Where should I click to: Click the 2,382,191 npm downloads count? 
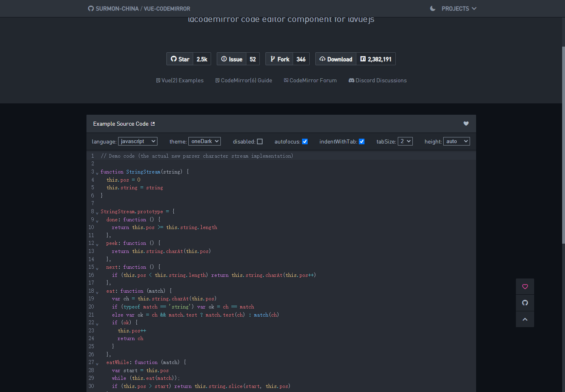tap(376, 59)
